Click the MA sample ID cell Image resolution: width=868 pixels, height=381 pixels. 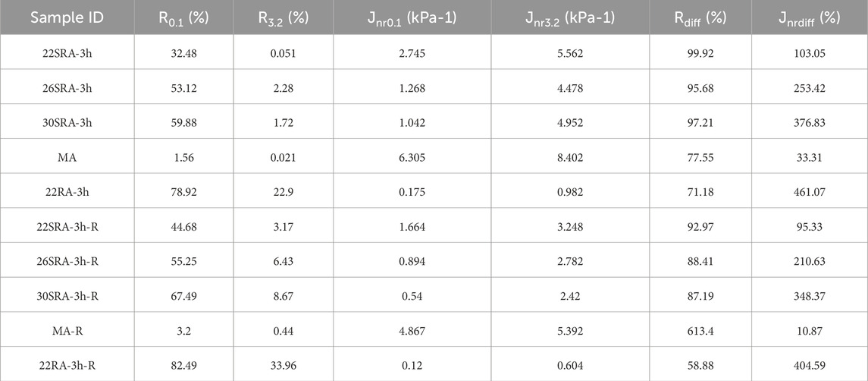coord(67,156)
